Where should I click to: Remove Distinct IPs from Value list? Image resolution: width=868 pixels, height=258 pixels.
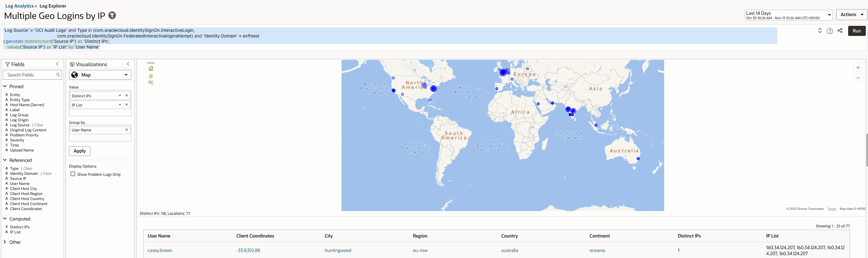pos(127,96)
